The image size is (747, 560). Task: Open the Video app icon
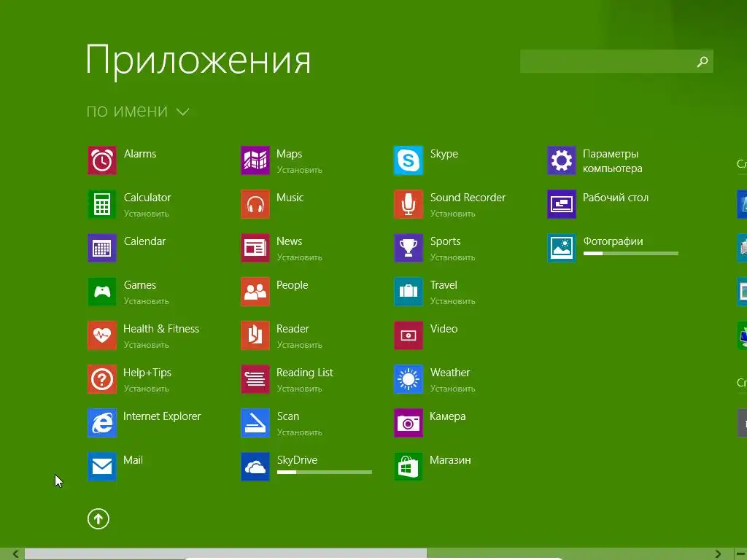pos(409,335)
